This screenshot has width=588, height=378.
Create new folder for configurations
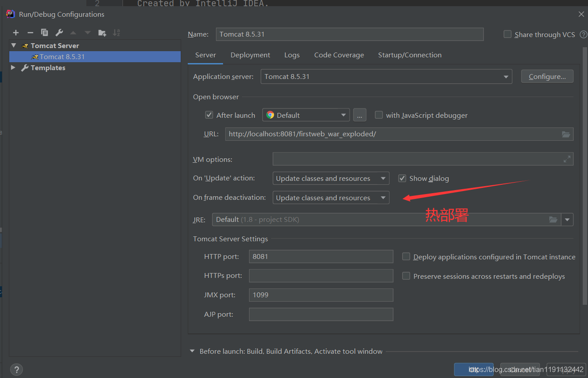(x=102, y=33)
